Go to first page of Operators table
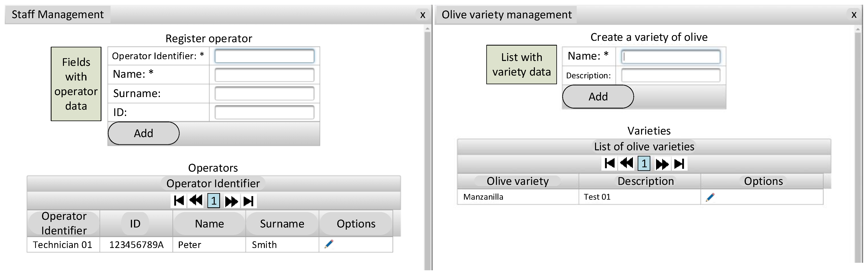Viewport: 868px width, 275px height. (179, 201)
